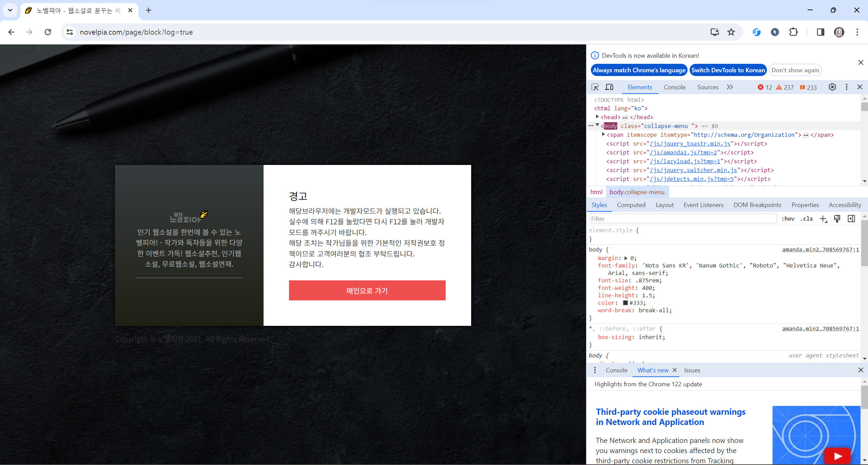Screen dimensions: 868x465
Task: Install app icon in address bar
Action: tap(715, 32)
